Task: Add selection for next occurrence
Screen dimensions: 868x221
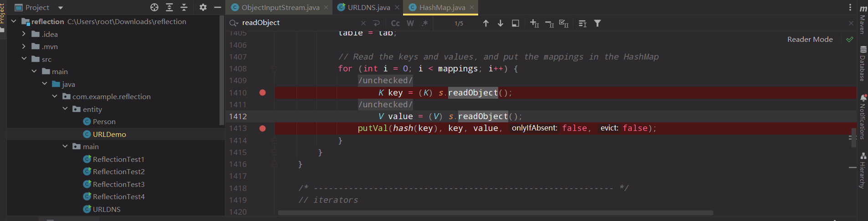Action: 535,23
